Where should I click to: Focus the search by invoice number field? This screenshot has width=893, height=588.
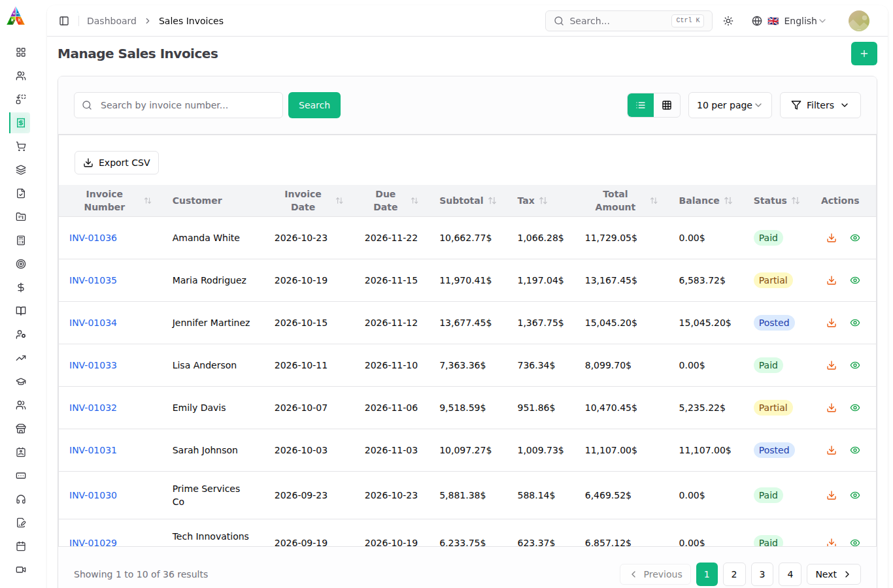[178, 105]
